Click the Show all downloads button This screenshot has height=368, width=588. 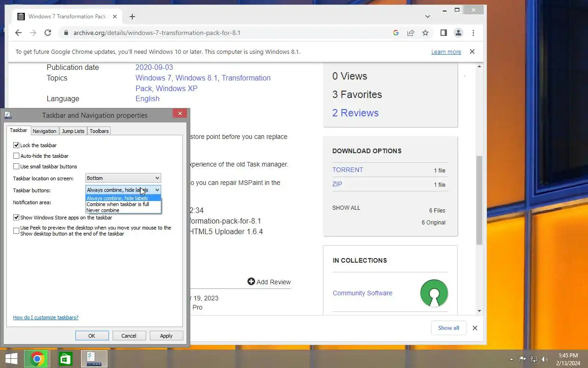(449, 328)
